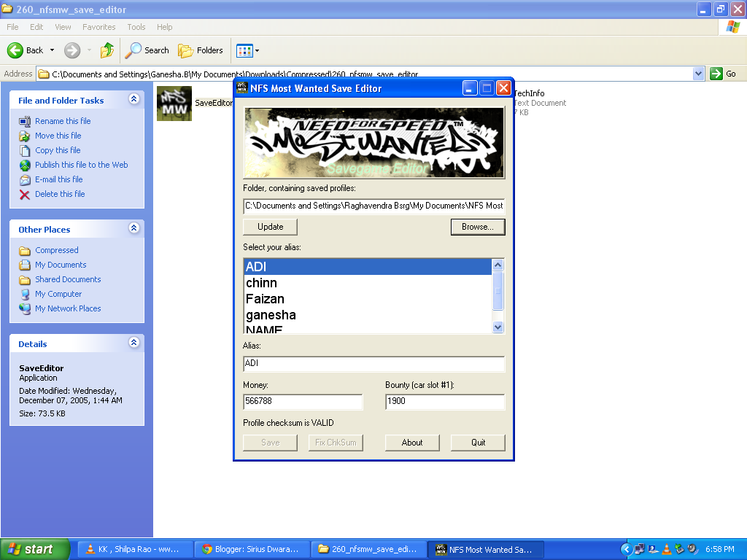This screenshot has width=747, height=560.
Task: Open the Back history dropdown arrow
Action: [52, 50]
